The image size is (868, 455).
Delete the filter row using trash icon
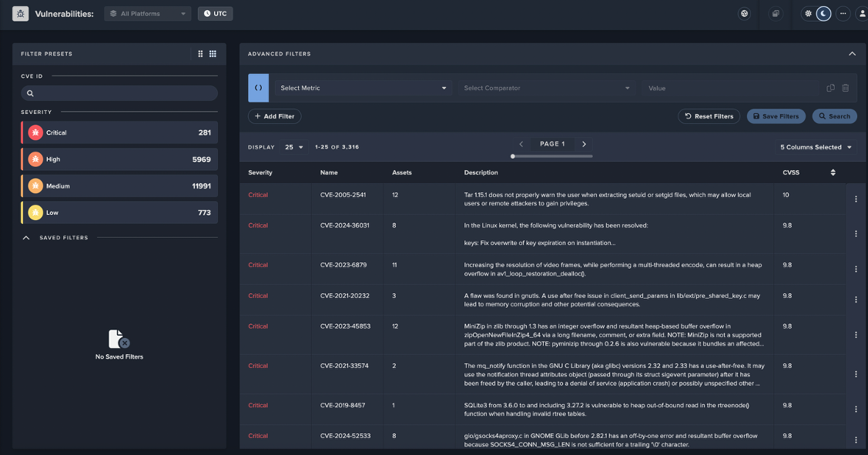coord(845,88)
